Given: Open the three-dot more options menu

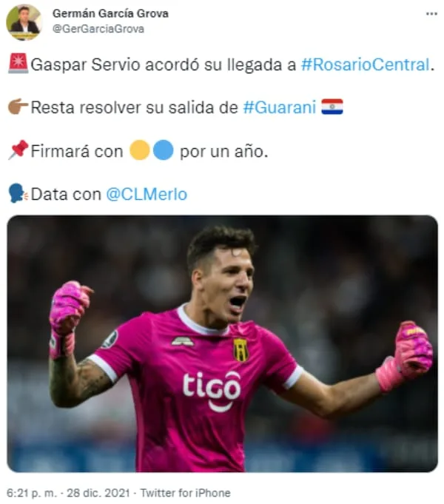Looking at the screenshot, I should click(x=431, y=14).
